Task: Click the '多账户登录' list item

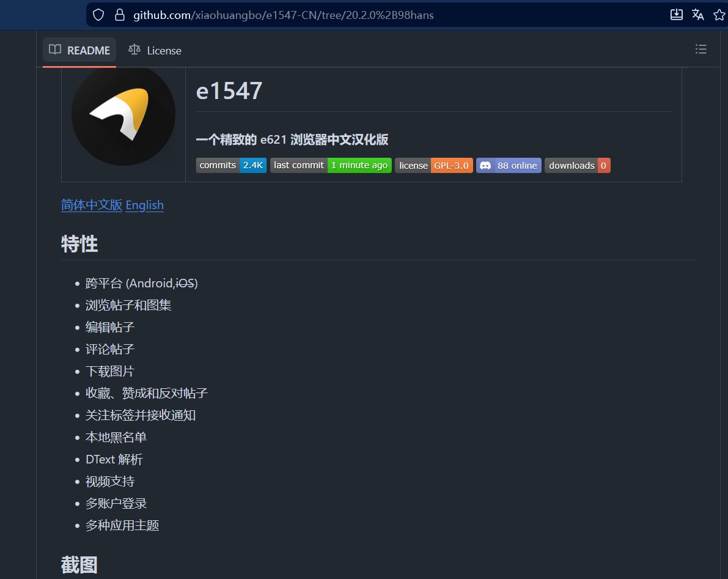Action: point(116,503)
